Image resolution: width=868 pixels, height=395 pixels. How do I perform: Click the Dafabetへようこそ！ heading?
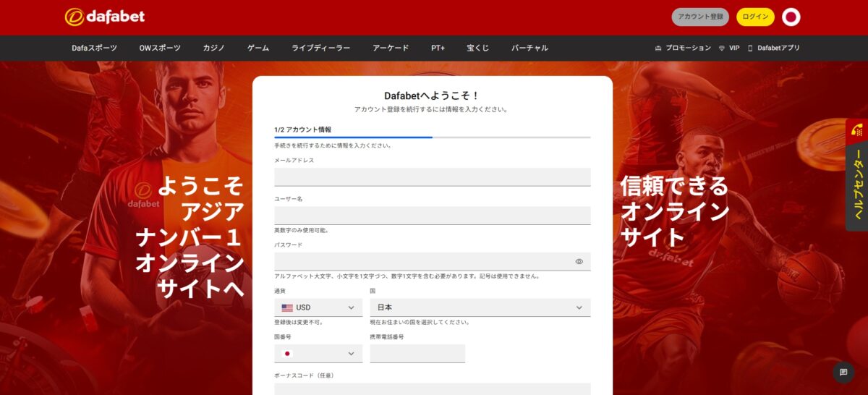tap(432, 95)
